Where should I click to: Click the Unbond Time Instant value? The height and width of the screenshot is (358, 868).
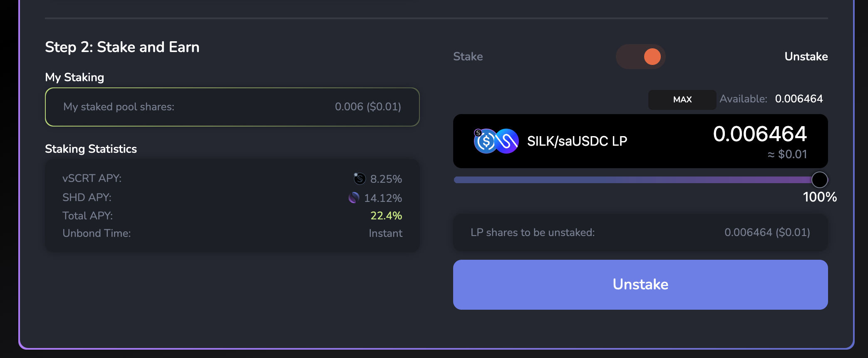[385, 234]
